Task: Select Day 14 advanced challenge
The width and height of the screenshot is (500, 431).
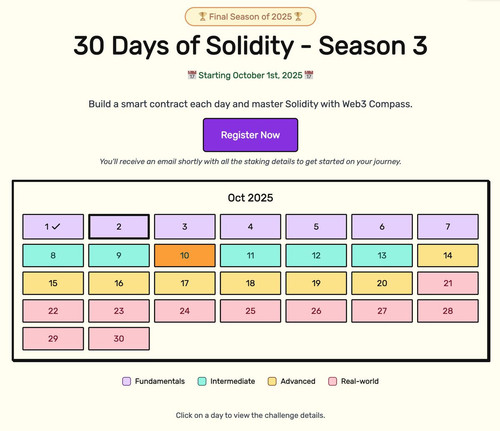Action: coord(448,255)
